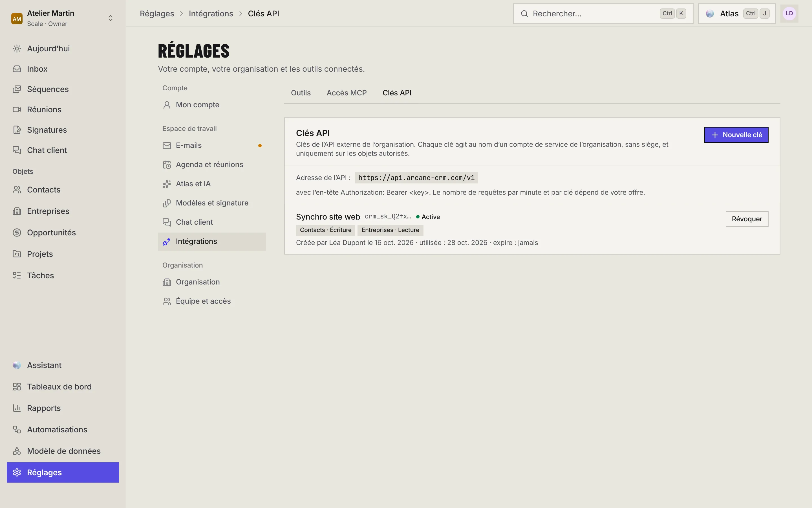Click the search magnifier icon
This screenshot has height=508, width=812.
(524, 14)
